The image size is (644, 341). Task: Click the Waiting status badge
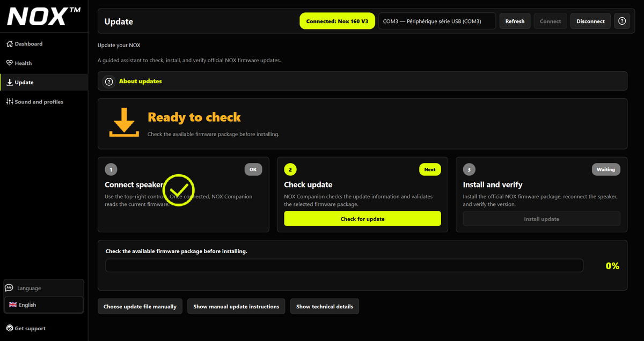click(606, 169)
